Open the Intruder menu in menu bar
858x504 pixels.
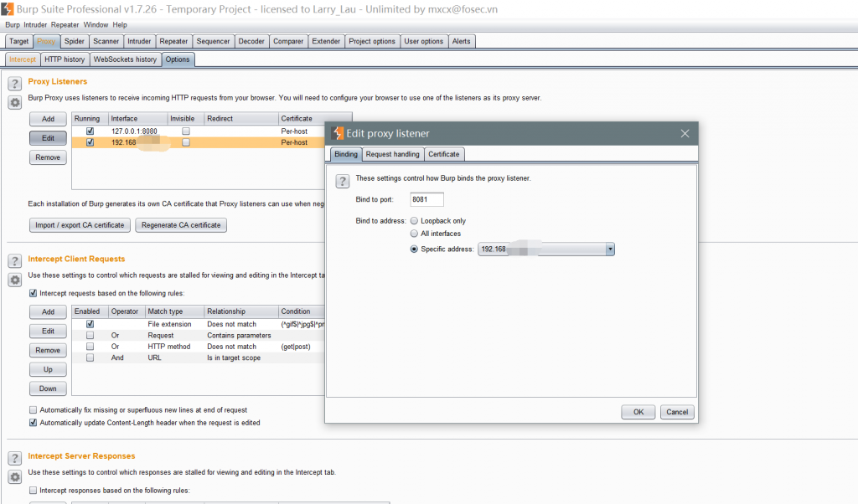click(35, 24)
